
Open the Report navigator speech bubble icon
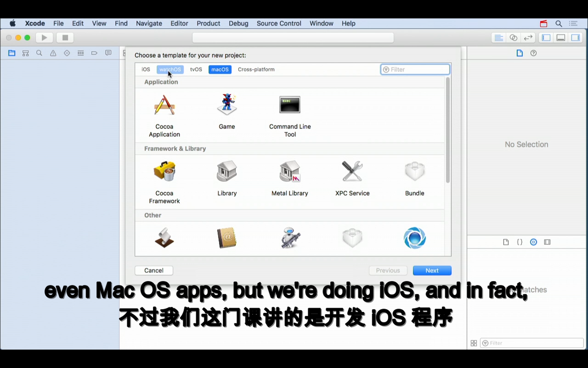click(x=108, y=53)
